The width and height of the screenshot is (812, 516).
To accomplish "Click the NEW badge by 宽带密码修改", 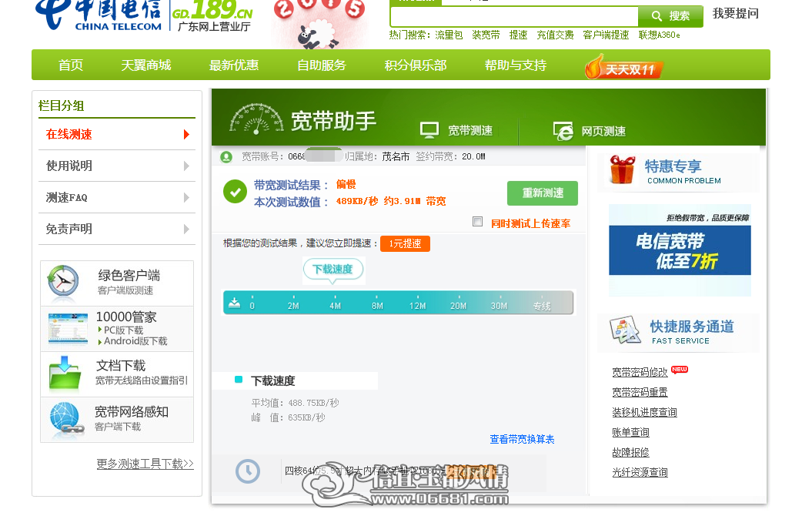I will [x=680, y=370].
